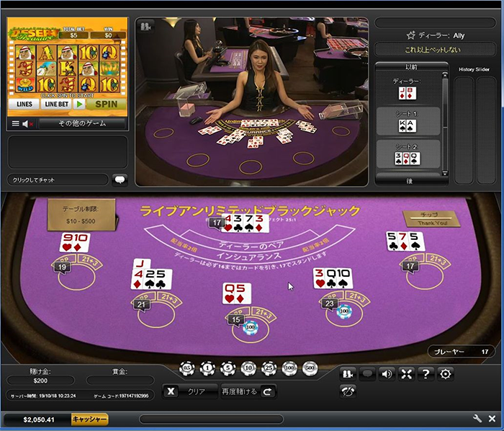Open the その他のゲーム game selector
Image resolution: width=504 pixels, height=431 pixels.
pyautogui.click(x=82, y=123)
